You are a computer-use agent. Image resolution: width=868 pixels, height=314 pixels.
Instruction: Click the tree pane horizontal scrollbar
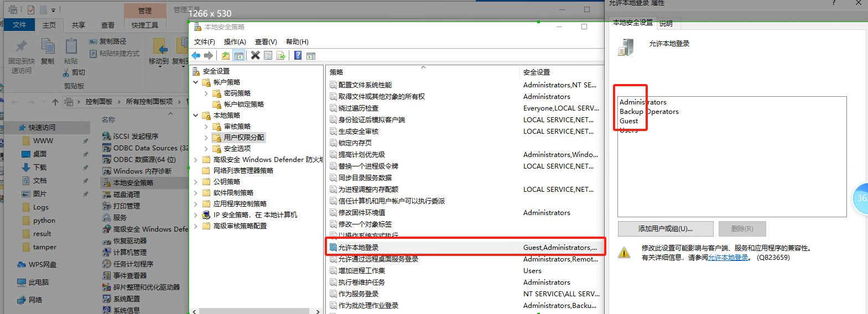(x=254, y=311)
